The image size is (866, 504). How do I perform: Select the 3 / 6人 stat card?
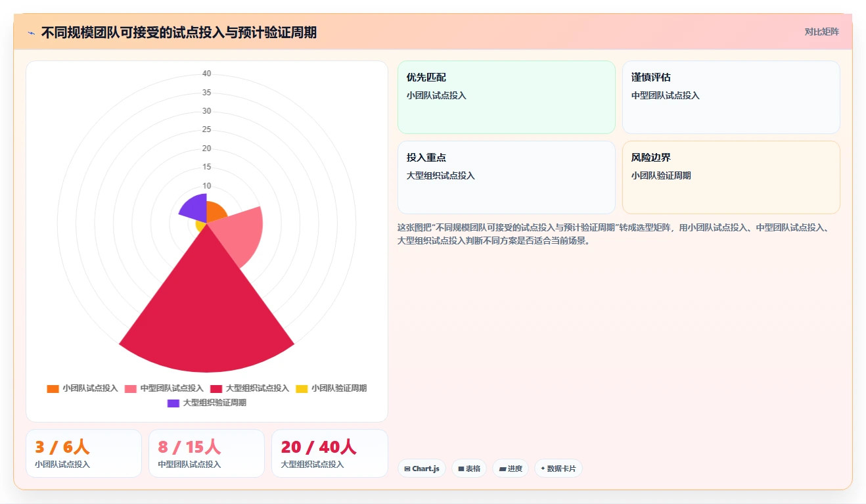click(83, 453)
